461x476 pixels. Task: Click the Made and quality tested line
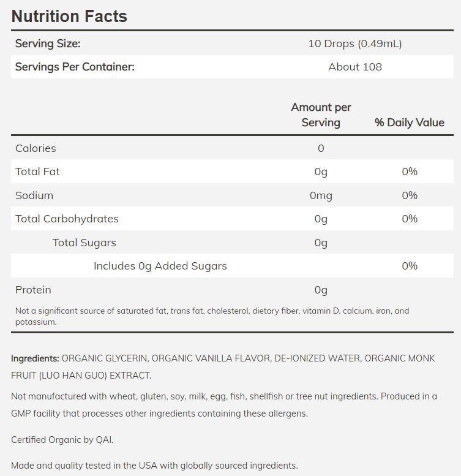(154, 466)
